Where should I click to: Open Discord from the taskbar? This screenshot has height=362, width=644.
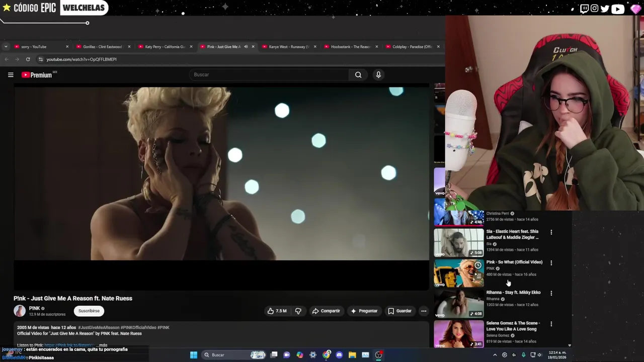339,355
